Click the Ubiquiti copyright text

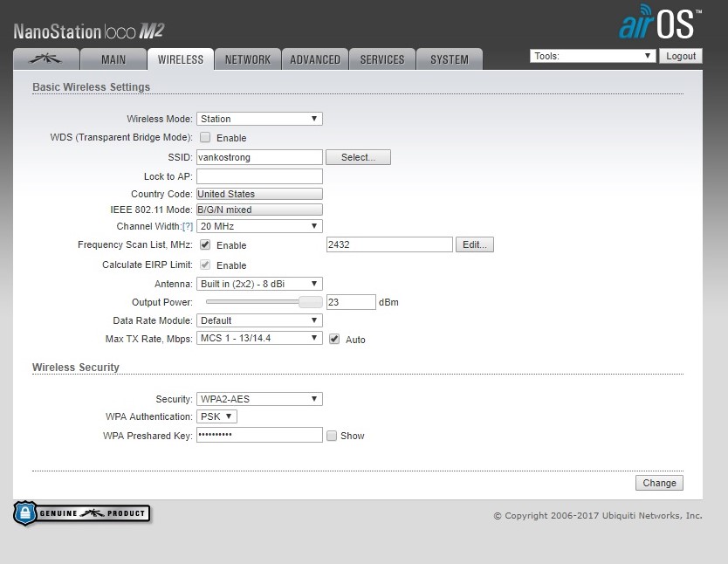coord(598,515)
